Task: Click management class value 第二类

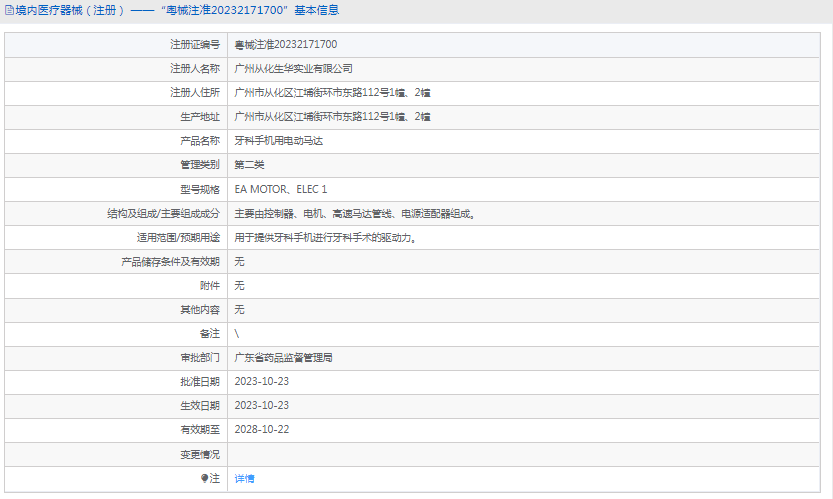Action: [x=249, y=165]
